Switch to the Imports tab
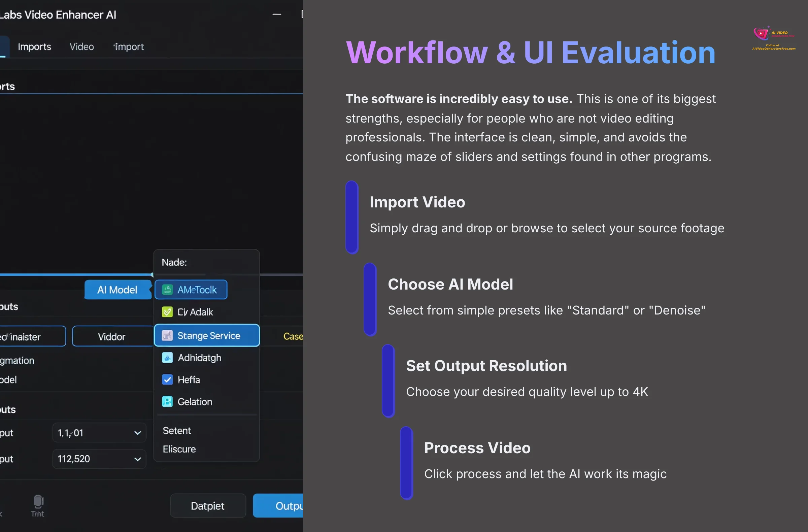 (34, 46)
